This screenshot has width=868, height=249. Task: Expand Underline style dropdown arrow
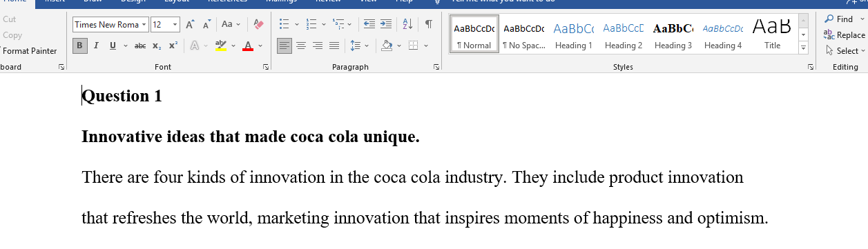click(x=125, y=46)
